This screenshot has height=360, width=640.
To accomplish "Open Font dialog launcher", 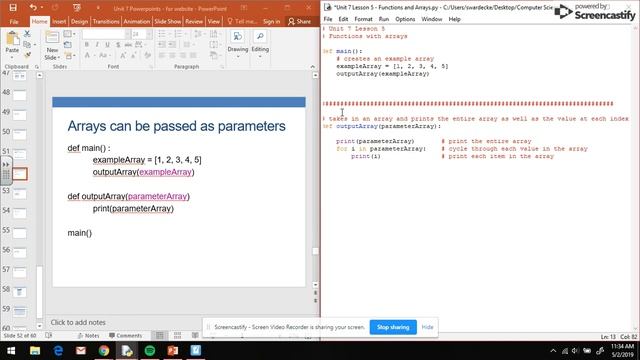I will [x=151, y=67].
